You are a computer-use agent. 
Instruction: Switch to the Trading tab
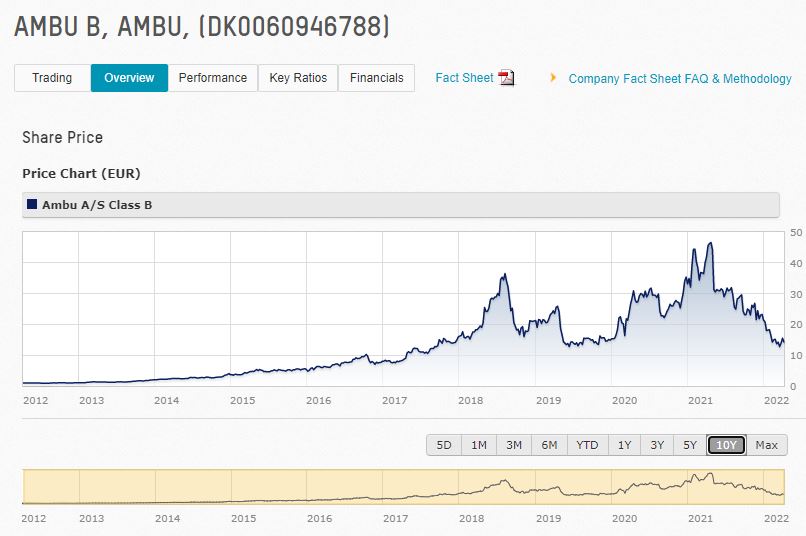point(52,78)
